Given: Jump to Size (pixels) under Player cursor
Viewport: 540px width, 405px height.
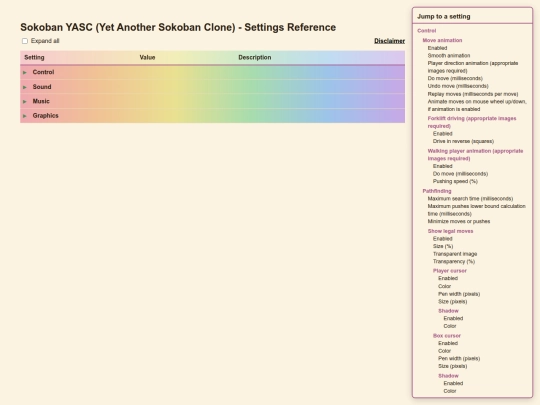Looking at the screenshot, I should pyautogui.click(x=453, y=302).
